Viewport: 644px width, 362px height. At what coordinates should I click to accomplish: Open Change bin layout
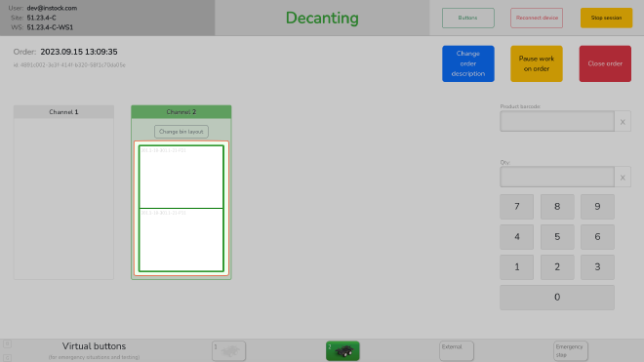click(181, 132)
